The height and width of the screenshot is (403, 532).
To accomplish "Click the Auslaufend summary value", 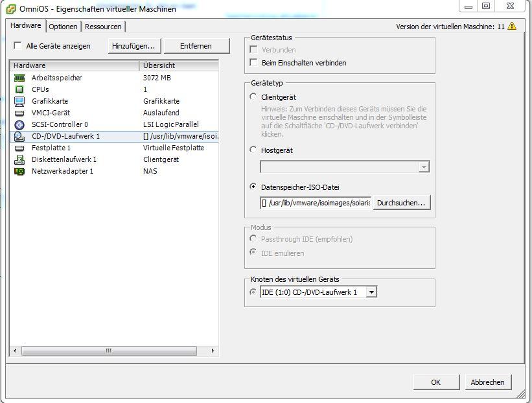I will tap(161, 113).
